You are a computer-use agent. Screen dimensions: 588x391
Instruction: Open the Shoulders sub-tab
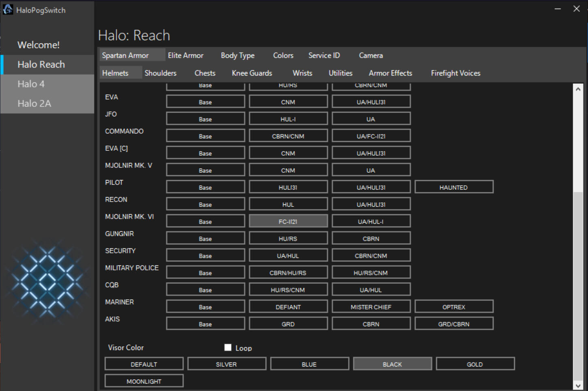point(160,73)
